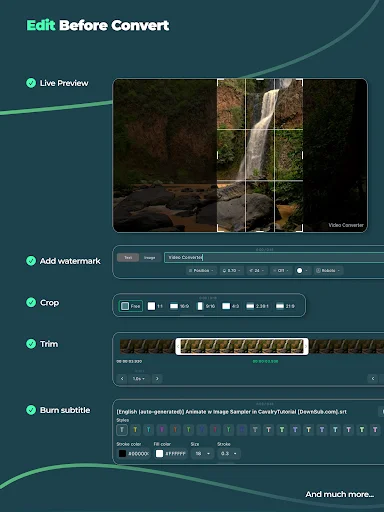Click the 'Edit Before Convert' heading
Image resolution: width=384 pixels, height=512 pixels.
coord(98,25)
